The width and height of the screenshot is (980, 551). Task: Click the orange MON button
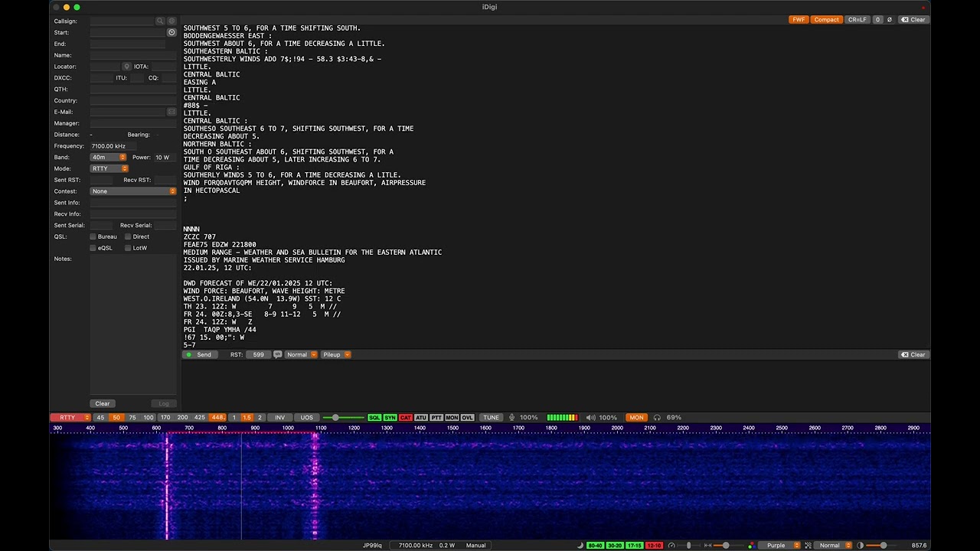636,418
